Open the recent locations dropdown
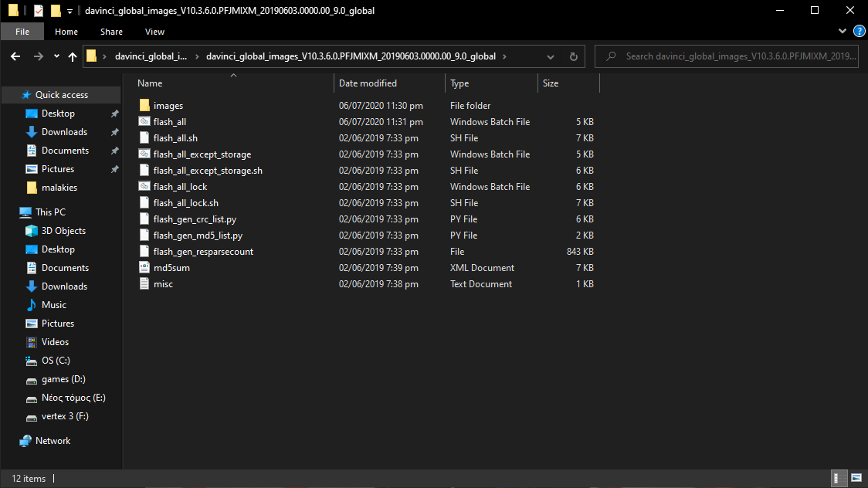 pyautogui.click(x=56, y=56)
